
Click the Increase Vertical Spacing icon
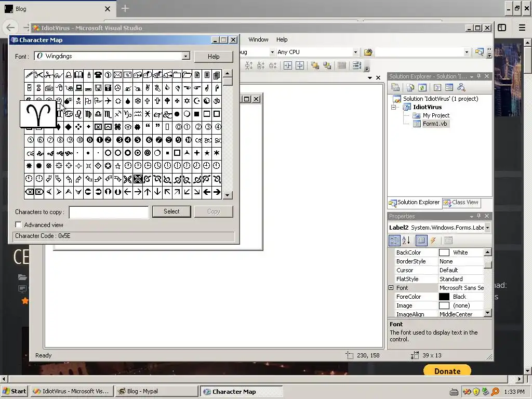[x=249, y=65]
